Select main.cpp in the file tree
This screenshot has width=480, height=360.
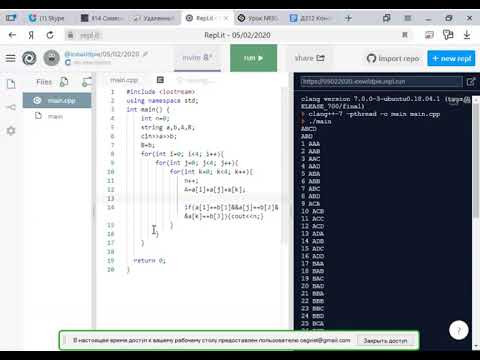[x=57, y=100]
